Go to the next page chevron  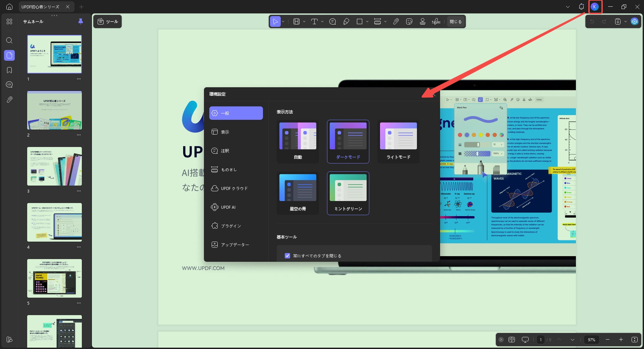(573, 340)
